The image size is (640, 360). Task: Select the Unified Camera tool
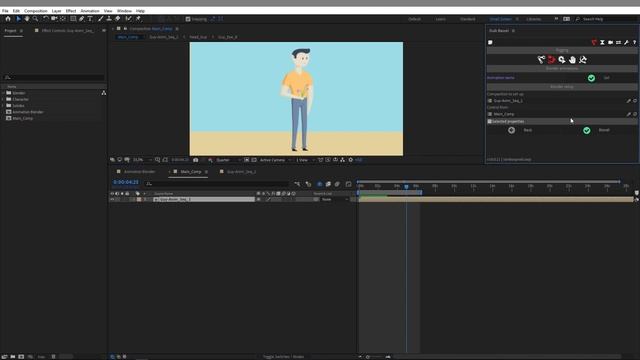click(54, 19)
